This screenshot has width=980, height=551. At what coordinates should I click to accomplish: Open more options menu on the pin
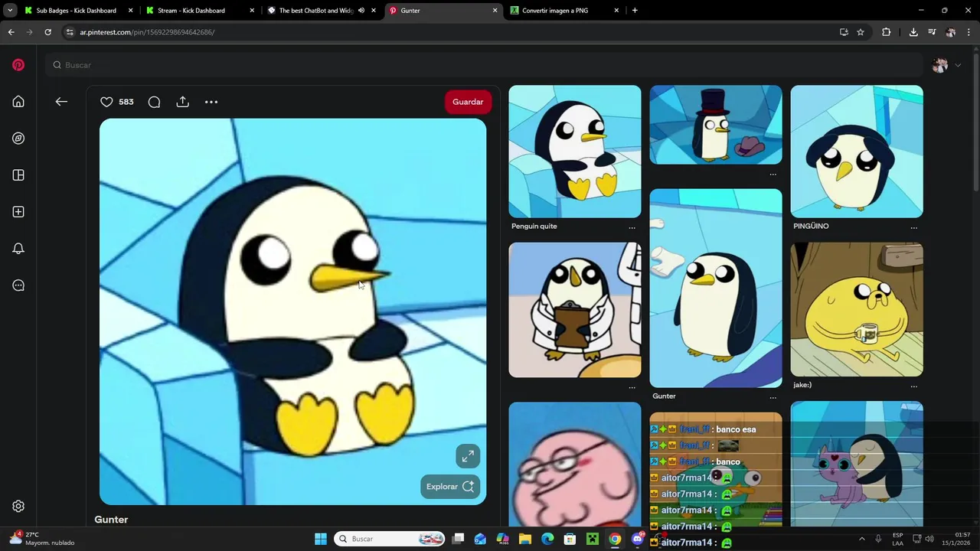(x=211, y=102)
